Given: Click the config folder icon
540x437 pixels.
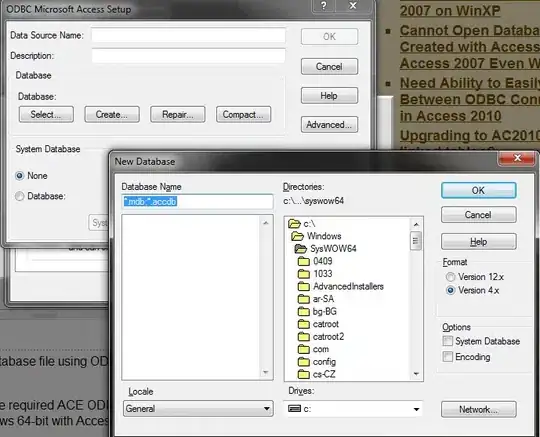Looking at the screenshot, I should (304, 362).
